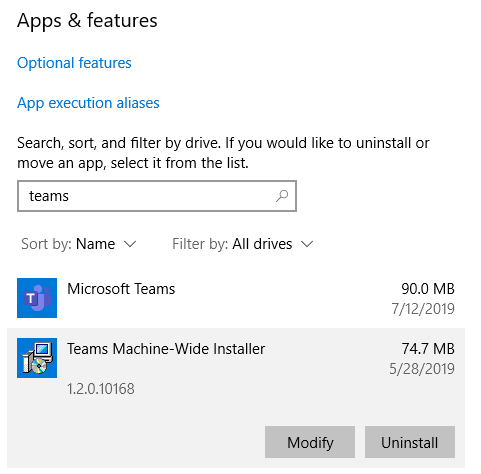The height and width of the screenshot is (474, 481).
Task: Click the Teams Machine-Wide Installer icon
Action: 37,358
